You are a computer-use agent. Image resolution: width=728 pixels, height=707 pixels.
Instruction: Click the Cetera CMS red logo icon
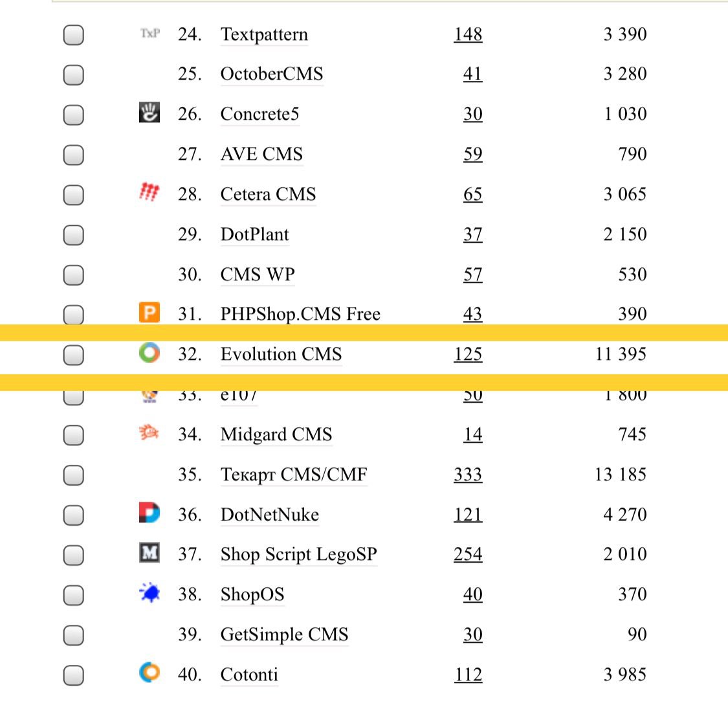tap(149, 192)
